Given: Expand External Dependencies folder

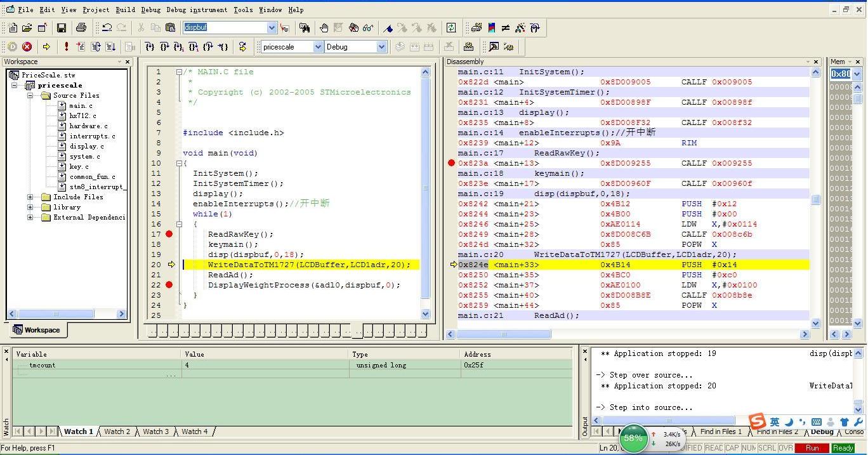Looking at the screenshot, I should 30,218.
